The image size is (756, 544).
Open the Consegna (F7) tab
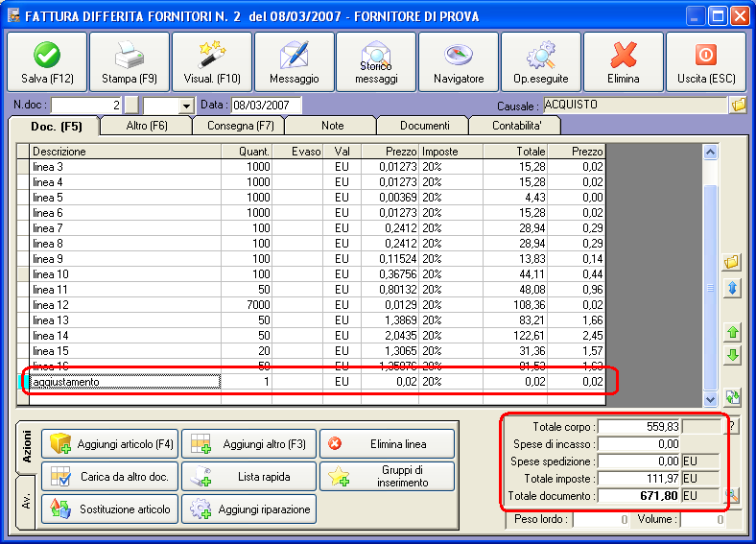tap(240, 126)
